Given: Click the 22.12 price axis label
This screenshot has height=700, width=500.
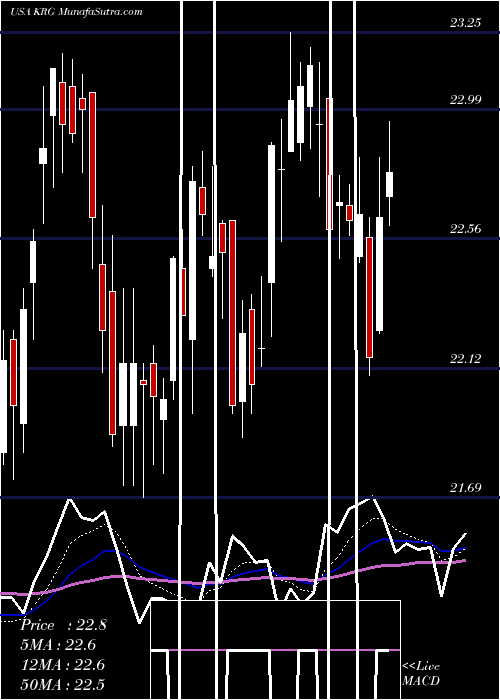Looking at the screenshot, I should (x=466, y=358).
